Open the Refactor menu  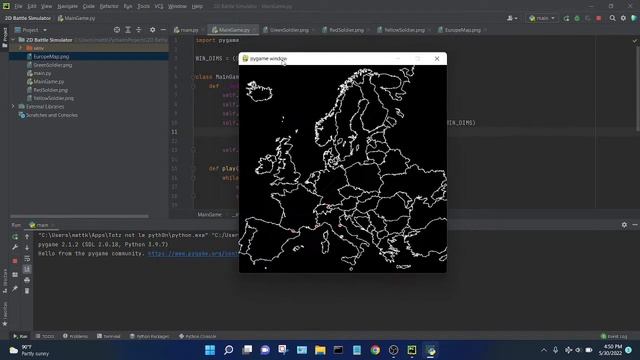(x=109, y=6)
